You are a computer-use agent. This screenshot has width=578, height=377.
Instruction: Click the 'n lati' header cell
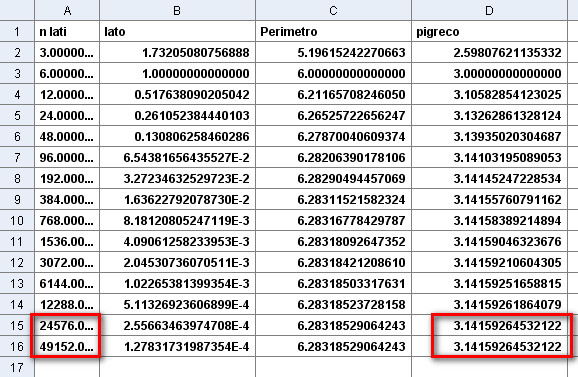click(x=67, y=31)
